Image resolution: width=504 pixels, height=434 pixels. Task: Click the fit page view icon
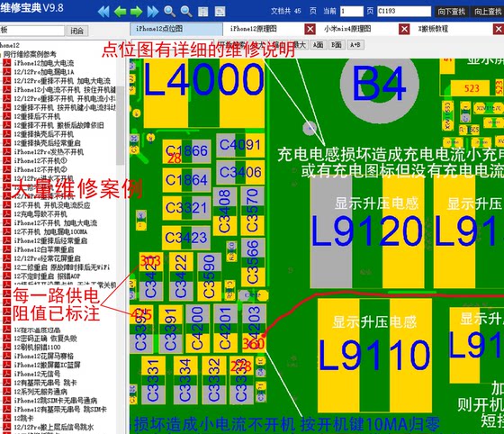click(202, 12)
